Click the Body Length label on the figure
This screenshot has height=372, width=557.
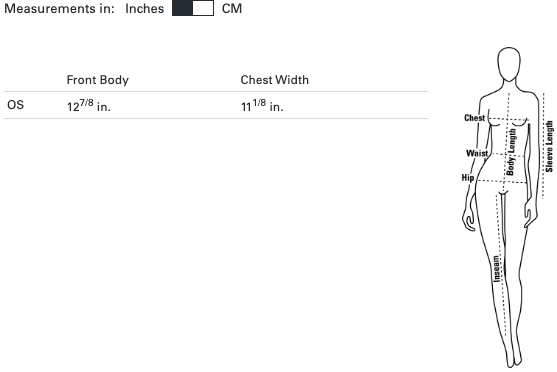click(511, 152)
